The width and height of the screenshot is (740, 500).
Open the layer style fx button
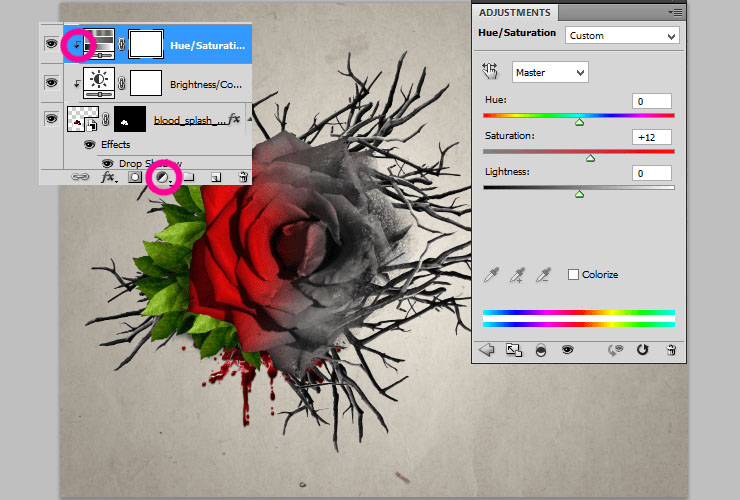point(108,177)
